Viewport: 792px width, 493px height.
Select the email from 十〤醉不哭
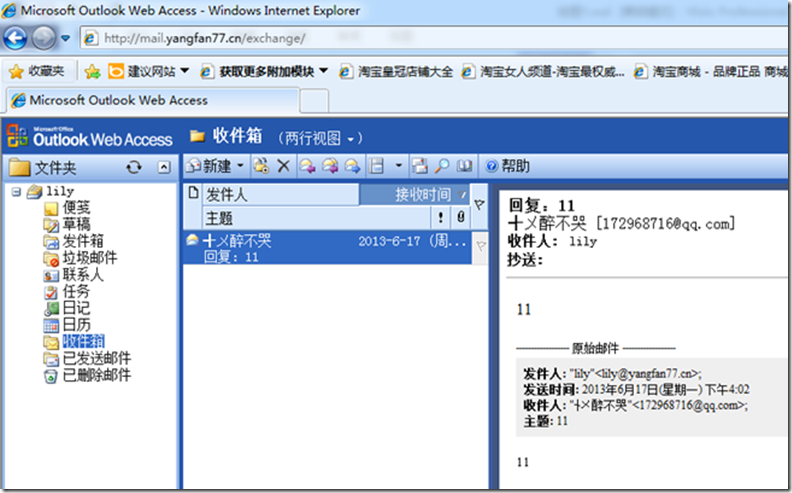click(328, 248)
